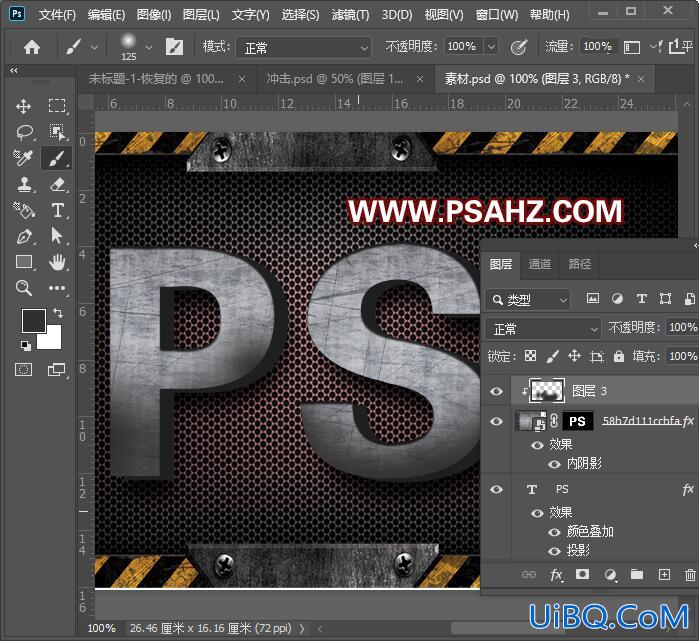Select the Object Selection tool
Image resolution: width=699 pixels, height=641 pixels.
click(x=57, y=132)
